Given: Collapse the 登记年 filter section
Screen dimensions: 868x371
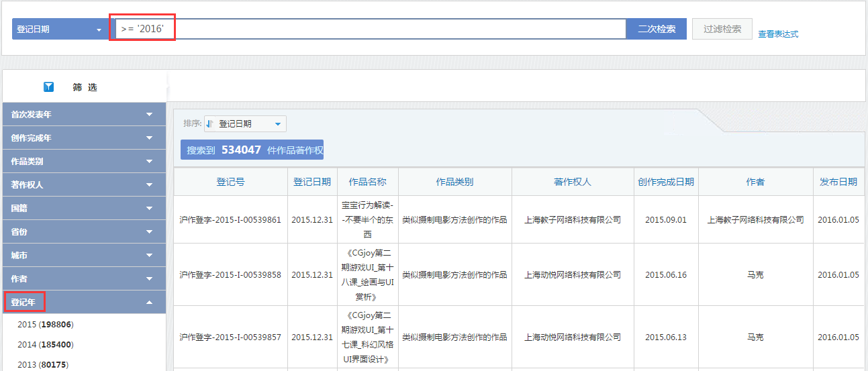Looking at the screenshot, I should click(84, 302).
